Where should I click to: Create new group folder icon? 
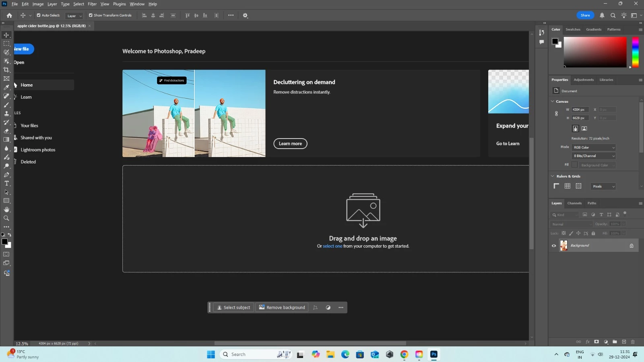tap(615, 342)
